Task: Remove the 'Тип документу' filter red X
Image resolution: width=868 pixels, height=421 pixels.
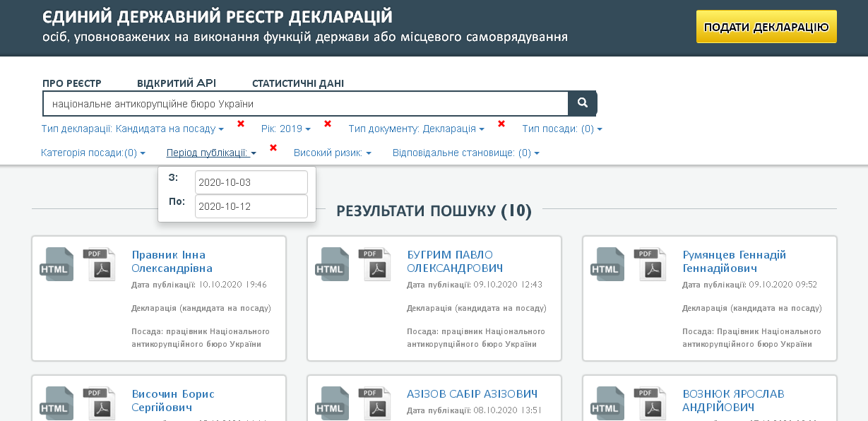Action: (501, 124)
